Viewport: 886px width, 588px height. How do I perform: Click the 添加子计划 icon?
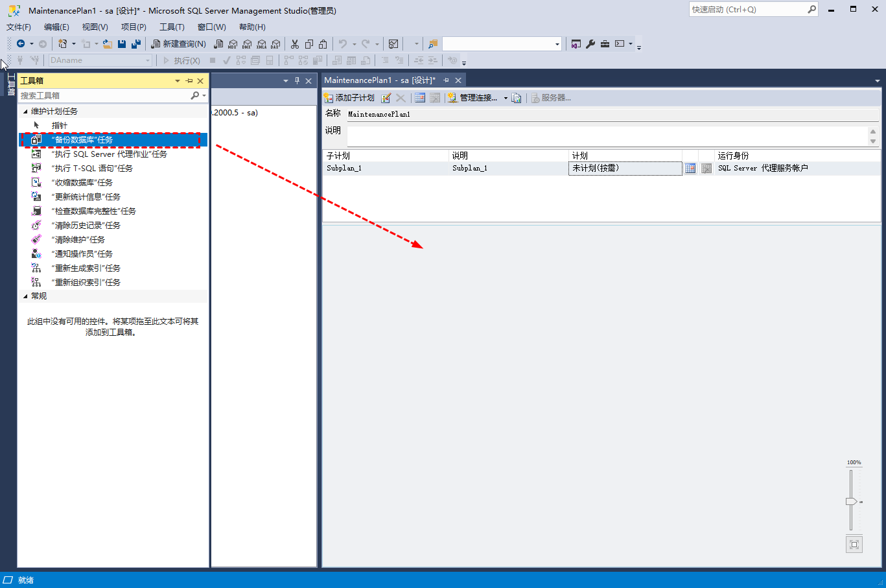(330, 98)
